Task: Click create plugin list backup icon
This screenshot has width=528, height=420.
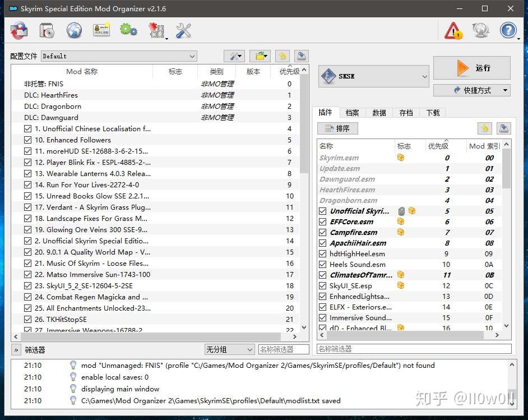Action: [504, 128]
